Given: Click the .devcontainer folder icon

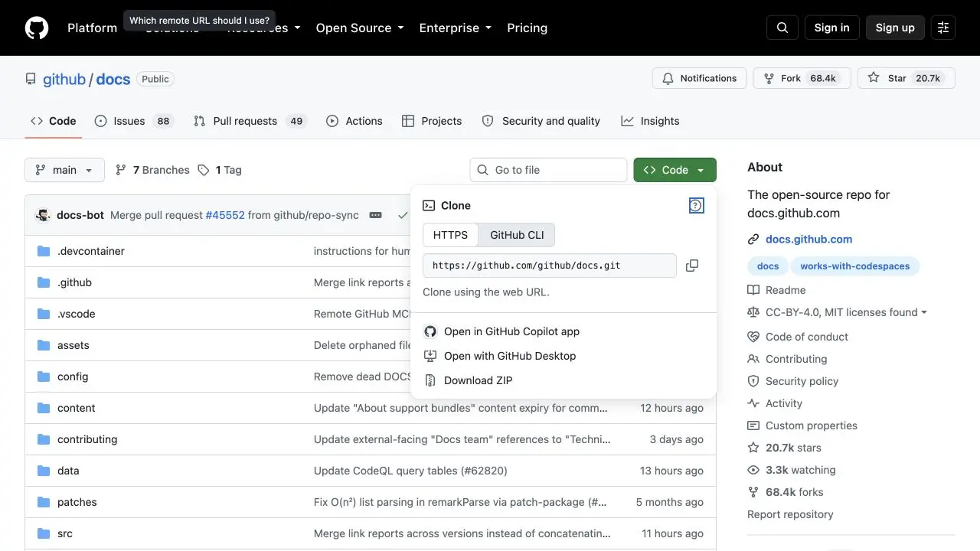Looking at the screenshot, I should click(x=44, y=251).
